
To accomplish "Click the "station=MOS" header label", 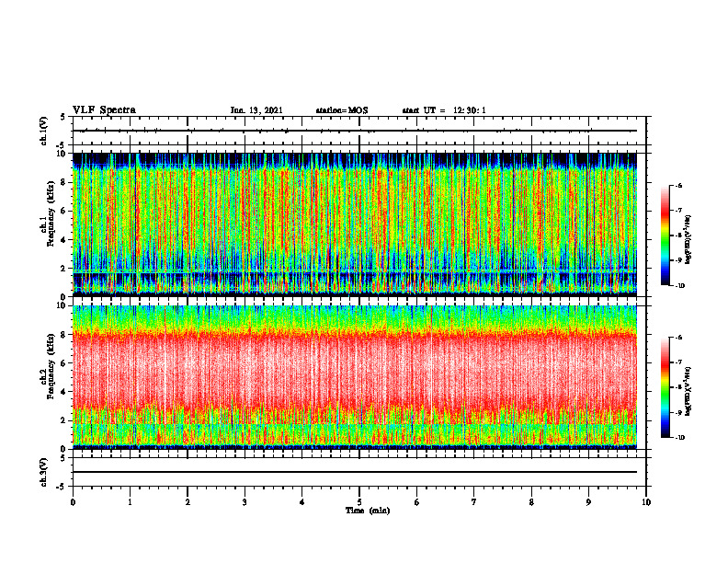I will point(342,110).
